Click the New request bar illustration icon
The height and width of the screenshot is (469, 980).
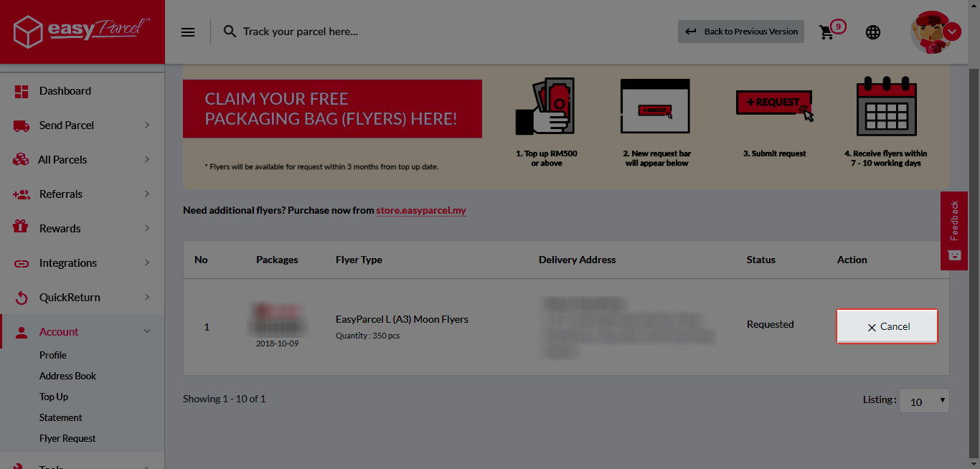[x=655, y=106]
